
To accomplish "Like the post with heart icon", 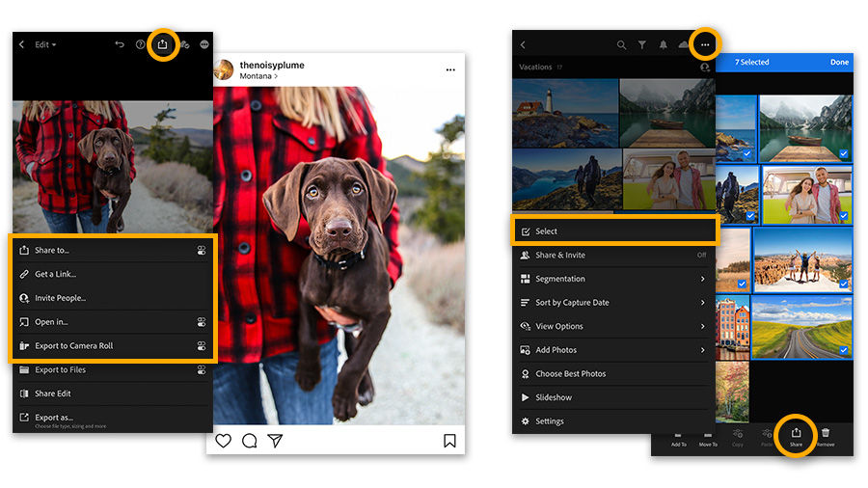I will [223, 441].
